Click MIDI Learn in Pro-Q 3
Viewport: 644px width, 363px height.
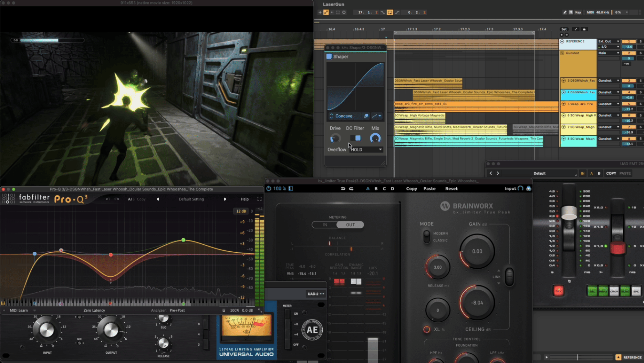pos(19,310)
